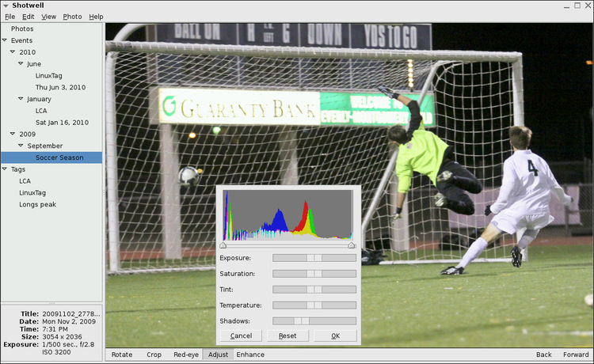The width and height of the screenshot is (594, 364).
Task: Click the Crop tool
Action: pos(154,355)
